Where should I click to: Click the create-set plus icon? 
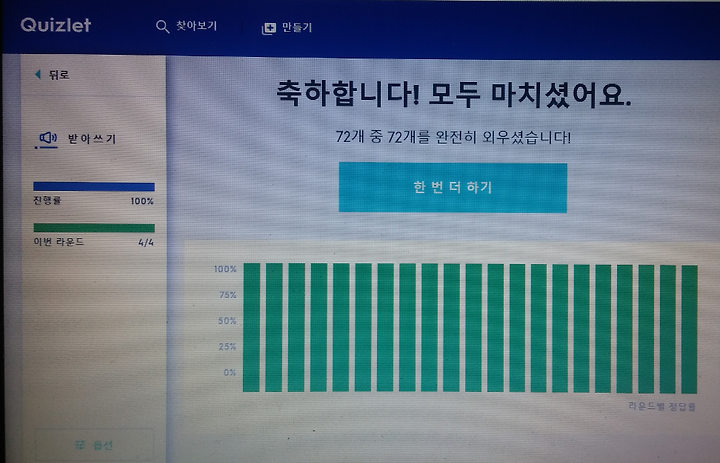269,28
